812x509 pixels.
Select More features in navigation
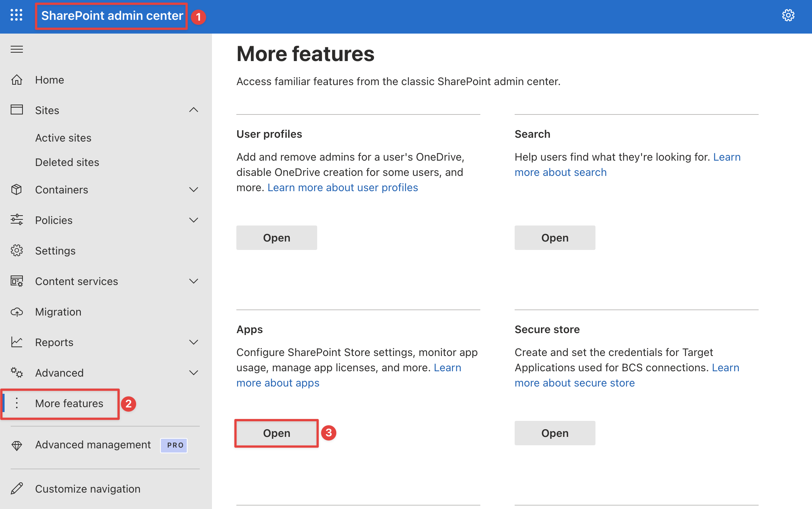(69, 403)
